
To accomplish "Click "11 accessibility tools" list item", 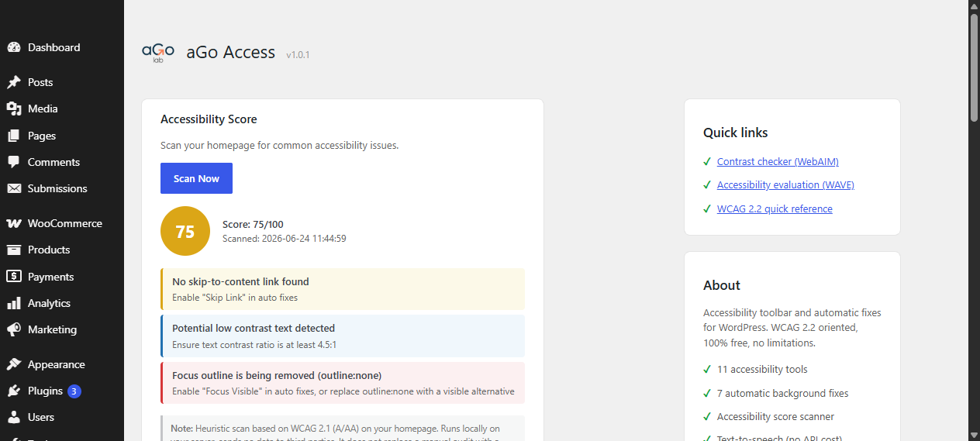I will 762,370.
